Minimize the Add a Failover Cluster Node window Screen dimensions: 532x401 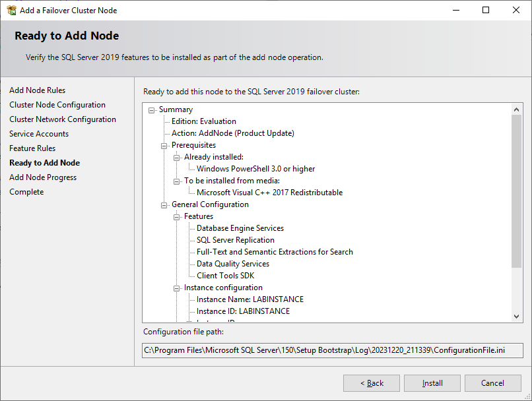[x=456, y=10]
